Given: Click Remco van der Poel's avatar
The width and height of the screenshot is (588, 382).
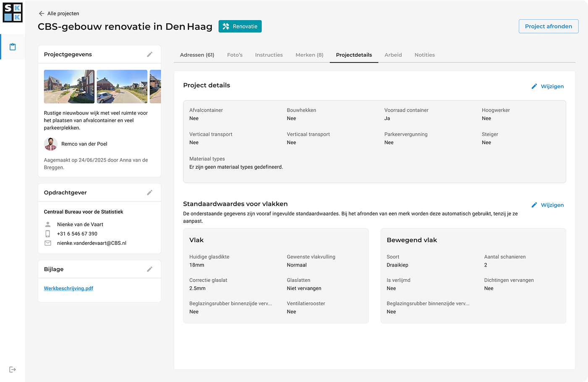Looking at the screenshot, I should (x=51, y=144).
